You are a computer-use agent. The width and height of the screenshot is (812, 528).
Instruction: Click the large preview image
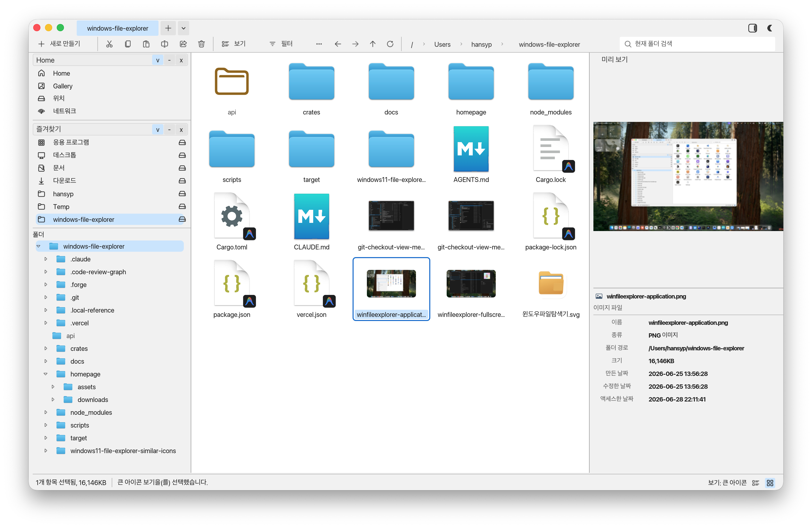[688, 176]
